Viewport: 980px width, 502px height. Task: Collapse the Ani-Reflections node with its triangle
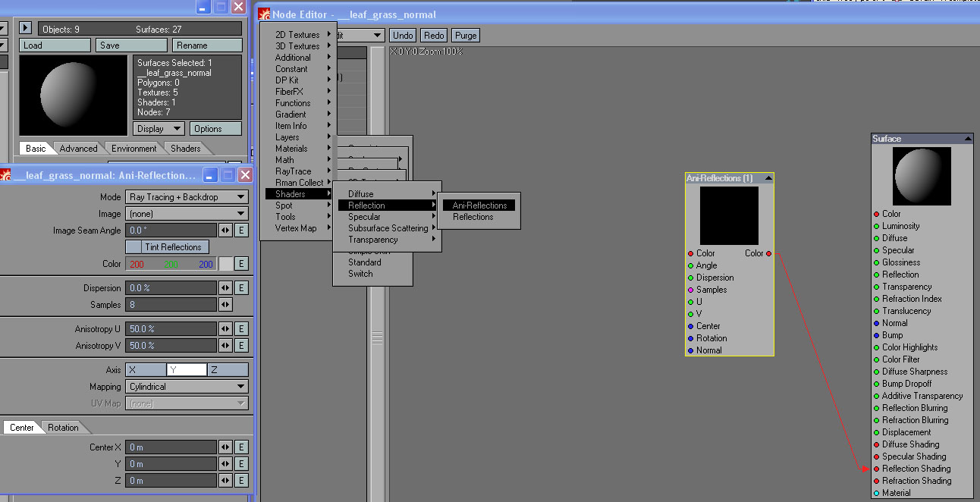tap(769, 178)
